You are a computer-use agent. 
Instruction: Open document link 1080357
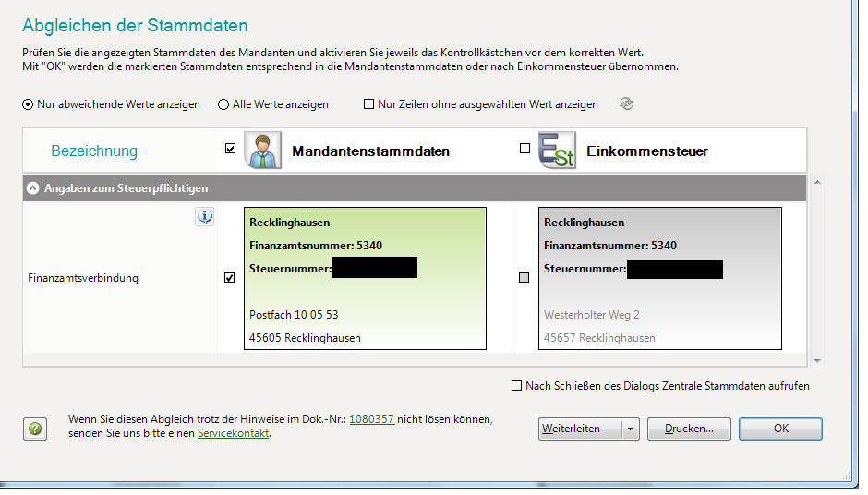coord(371,419)
